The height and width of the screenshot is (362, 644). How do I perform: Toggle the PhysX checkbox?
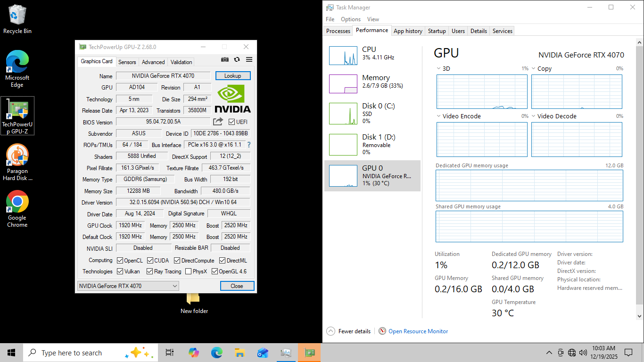point(189,271)
